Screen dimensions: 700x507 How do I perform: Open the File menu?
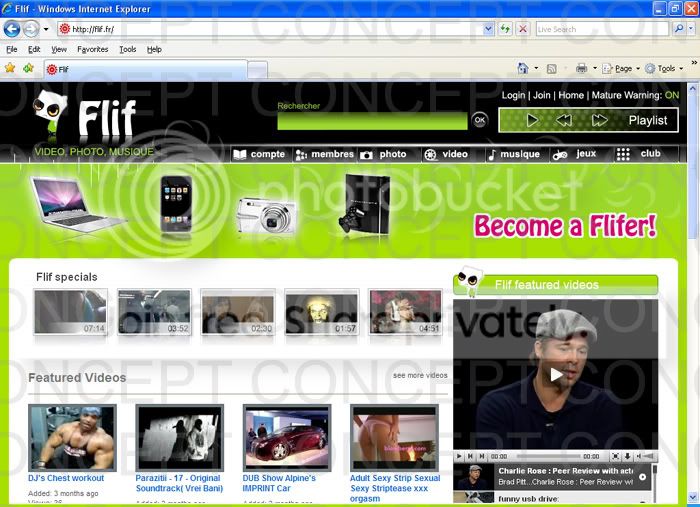pyautogui.click(x=12, y=50)
